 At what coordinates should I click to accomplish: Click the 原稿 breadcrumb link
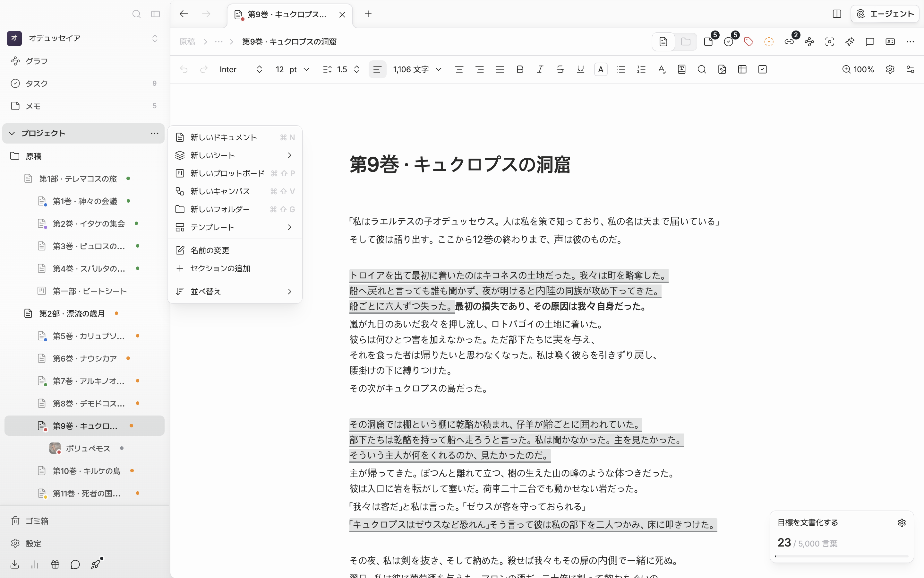click(x=187, y=42)
